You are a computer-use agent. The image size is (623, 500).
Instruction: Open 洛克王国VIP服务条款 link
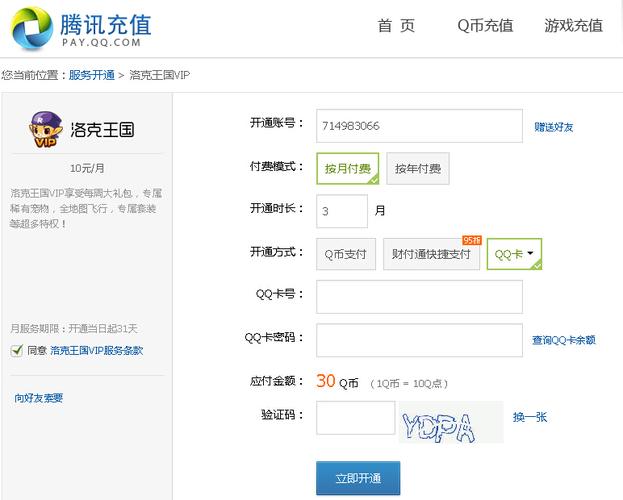point(97,351)
